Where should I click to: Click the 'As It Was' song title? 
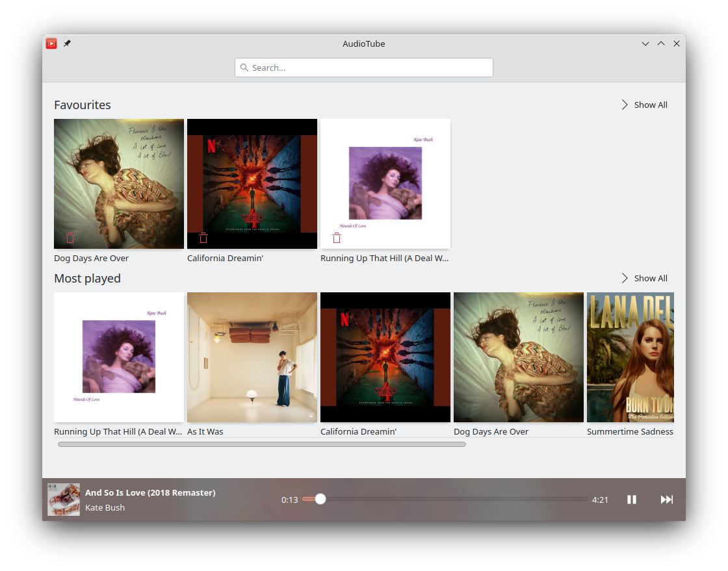pyautogui.click(x=205, y=432)
